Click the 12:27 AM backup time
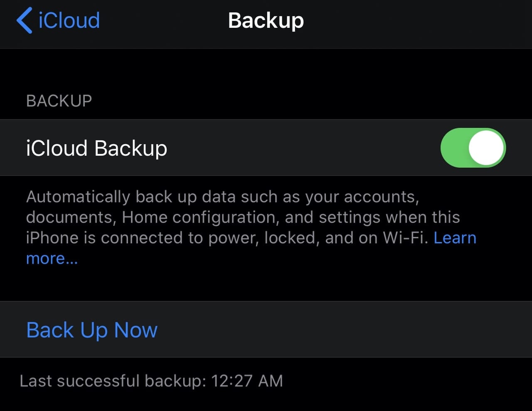532x411 pixels. (247, 381)
